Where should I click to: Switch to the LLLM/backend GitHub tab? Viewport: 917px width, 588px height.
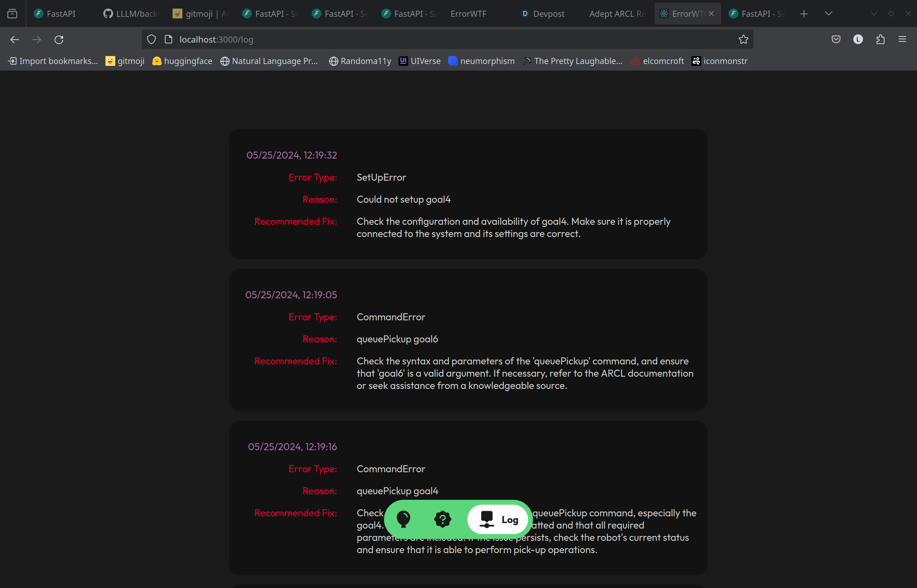pos(131,14)
